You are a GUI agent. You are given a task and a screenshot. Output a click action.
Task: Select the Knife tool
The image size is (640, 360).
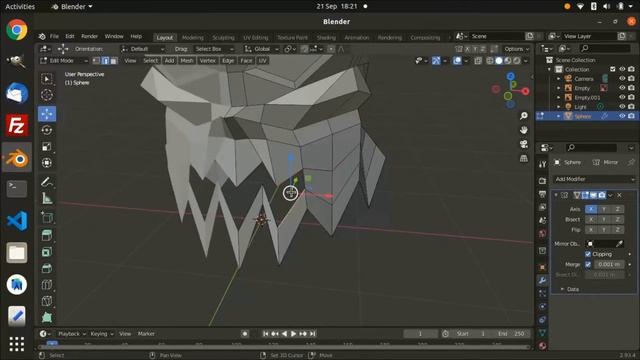[47, 301]
